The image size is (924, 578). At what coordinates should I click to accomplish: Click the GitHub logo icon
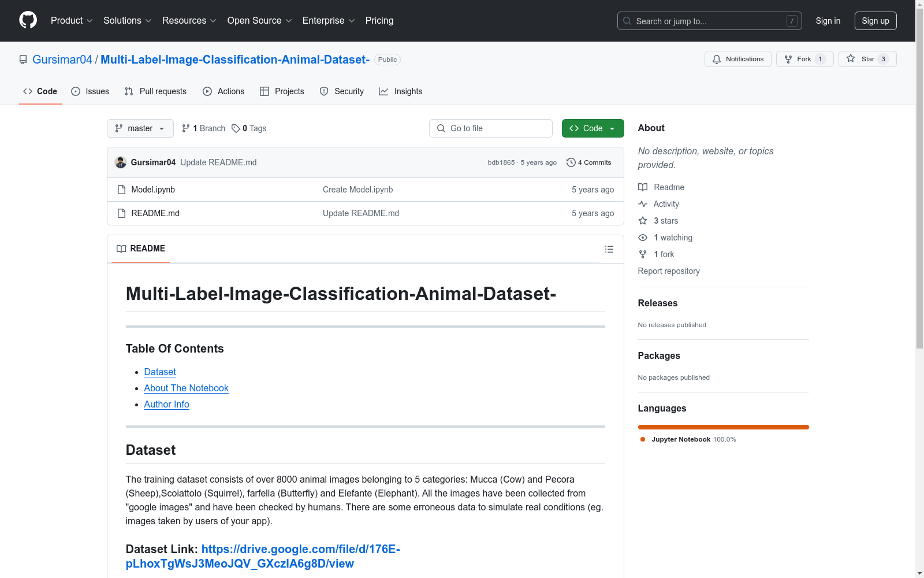click(28, 20)
